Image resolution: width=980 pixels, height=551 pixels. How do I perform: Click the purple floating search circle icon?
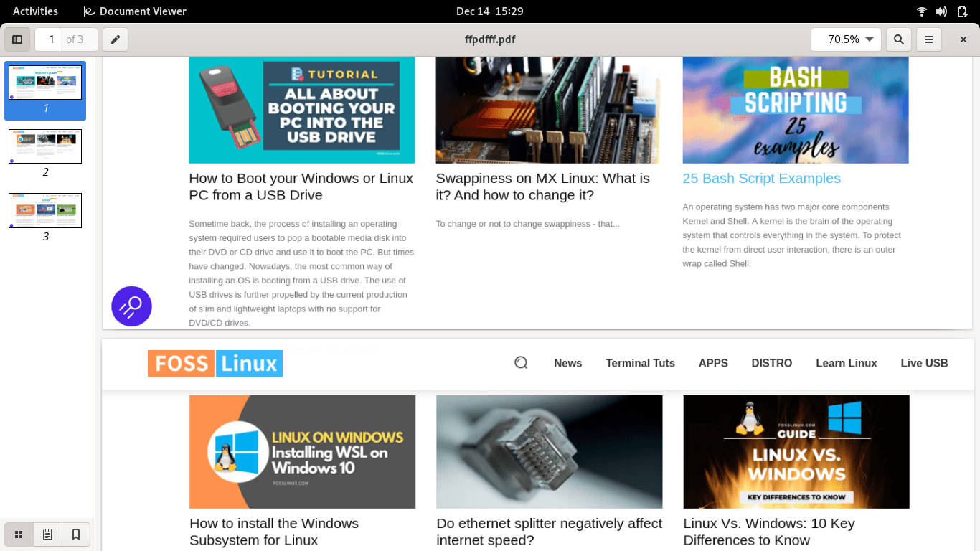coord(131,306)
